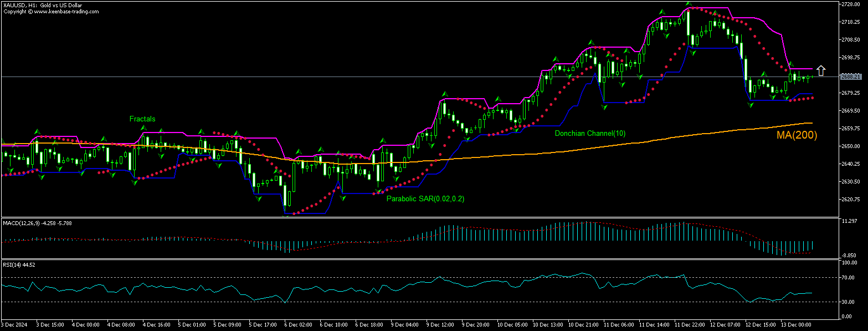
Task: Click the Donchian Channel(10) label
Action: pos(589,133)
